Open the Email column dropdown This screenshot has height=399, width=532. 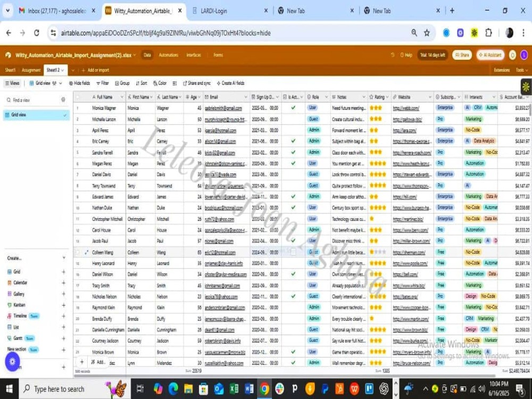tap(246, 97)
